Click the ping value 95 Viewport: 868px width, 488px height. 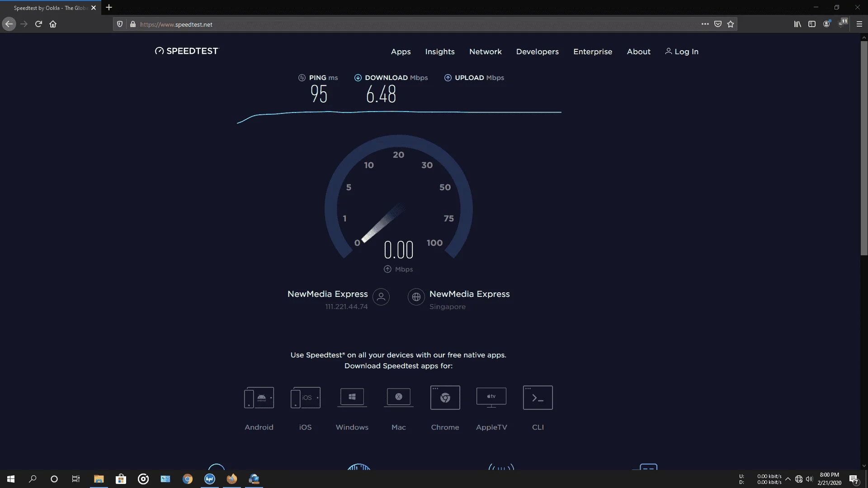click(x=319, y=94)
